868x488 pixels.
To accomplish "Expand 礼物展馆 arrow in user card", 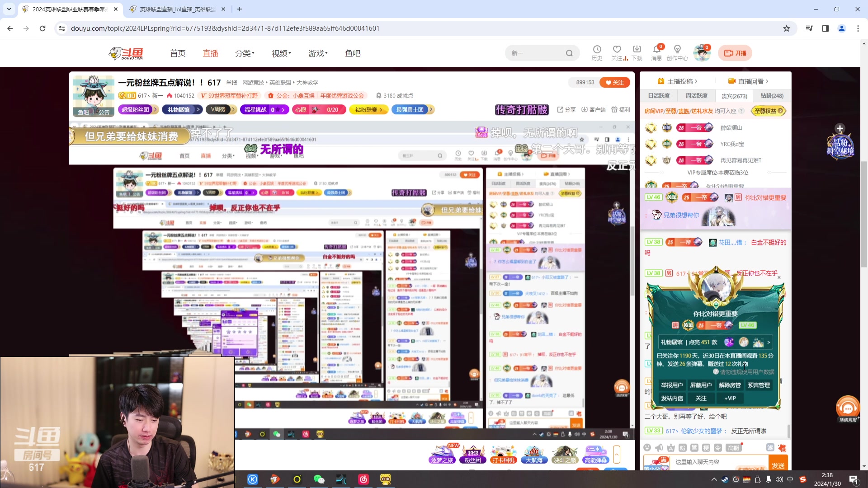I will pos(769,343).
